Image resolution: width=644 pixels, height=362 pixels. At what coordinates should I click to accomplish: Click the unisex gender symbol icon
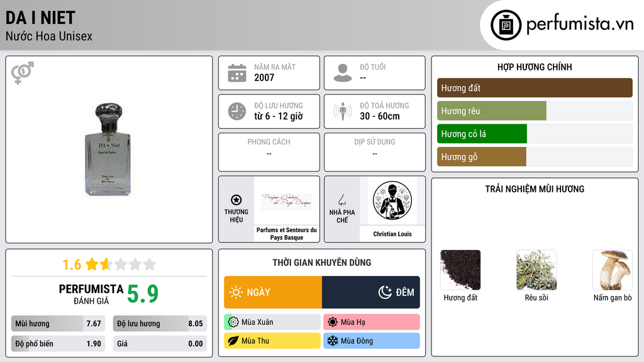pos(23,73)
